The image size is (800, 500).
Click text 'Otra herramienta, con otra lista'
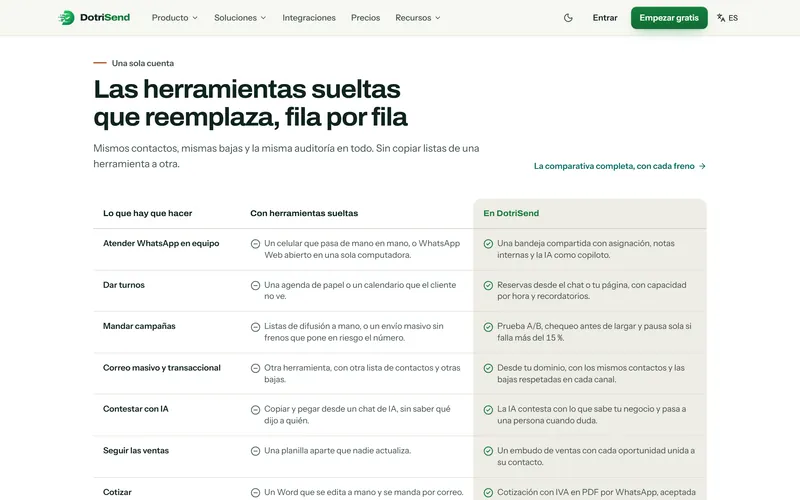tap(362, 373)
